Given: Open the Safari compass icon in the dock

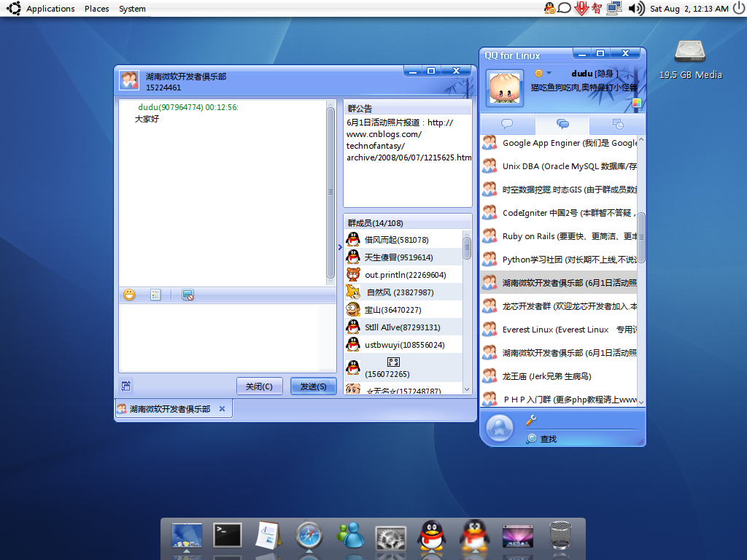Looking at the screenshot, I should point(309,535).
